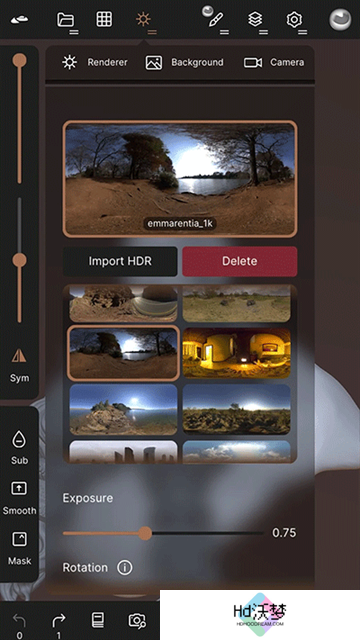Switch to the Camera tab
Screen dimensions: 360x640
coord(274,62)
